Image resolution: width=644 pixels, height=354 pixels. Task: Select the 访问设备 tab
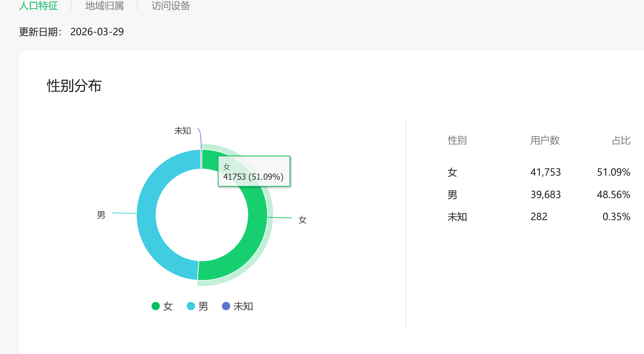pos(170,6)
